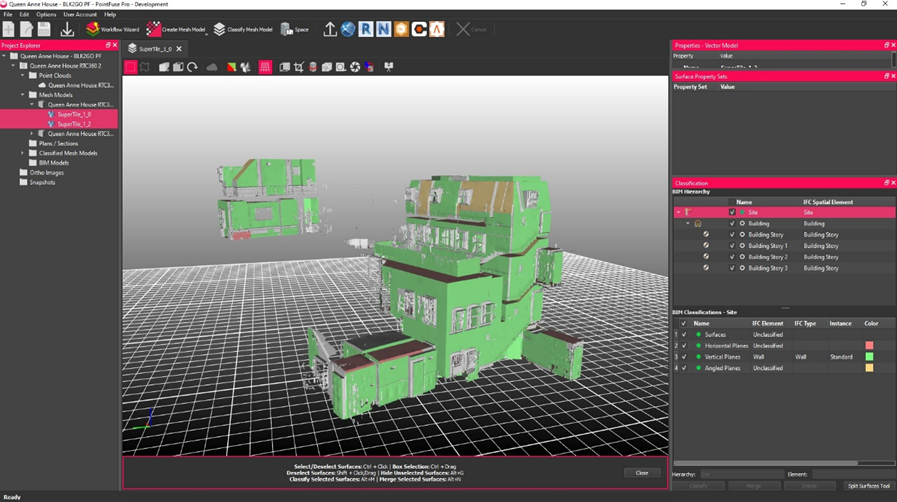Collapse the Point Clouds folder
The height and width of the screenshot is (502, 897).
pyautogui.click(x=23, y=76)
